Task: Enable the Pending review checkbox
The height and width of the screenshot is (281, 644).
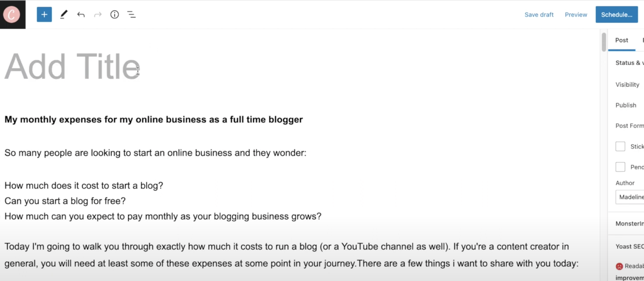Action: 620,167
